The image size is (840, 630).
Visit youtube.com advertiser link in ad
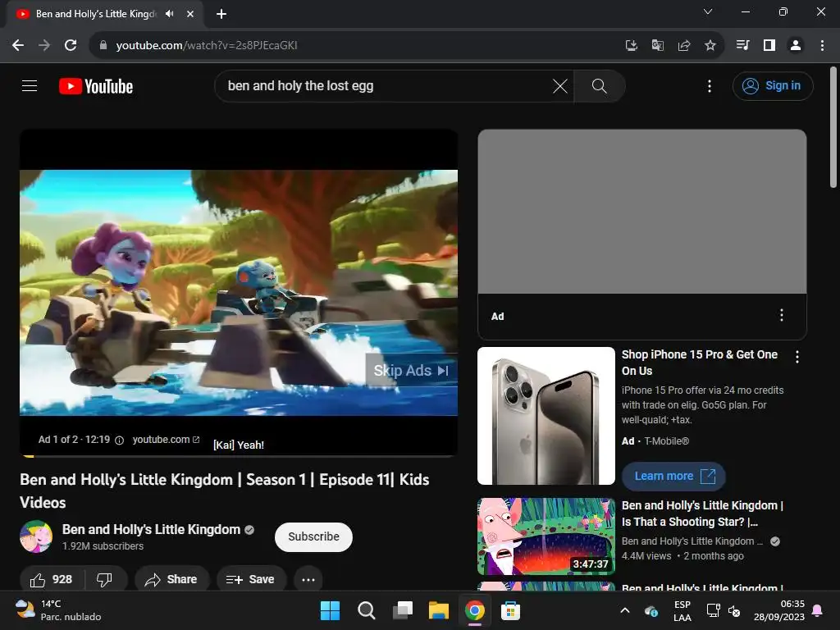point(166,440)
